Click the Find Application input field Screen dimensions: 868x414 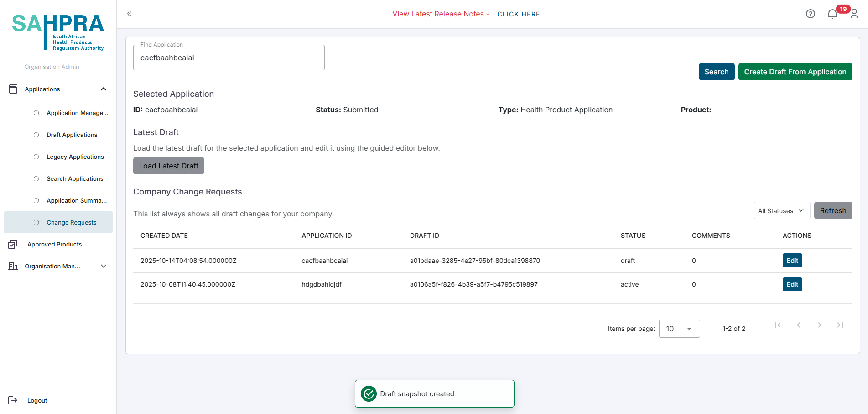tap(229, 58)
